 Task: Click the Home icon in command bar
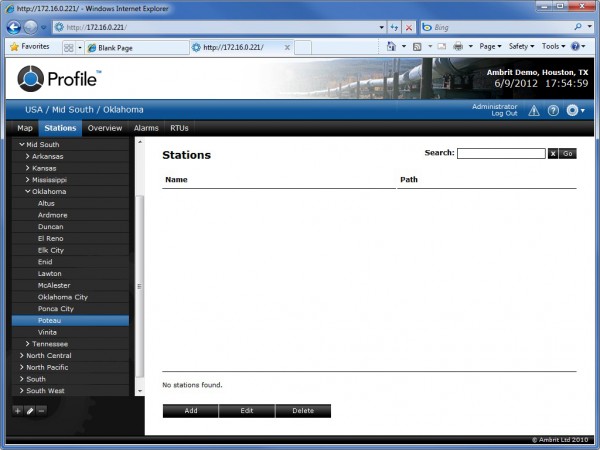(391, 46)
